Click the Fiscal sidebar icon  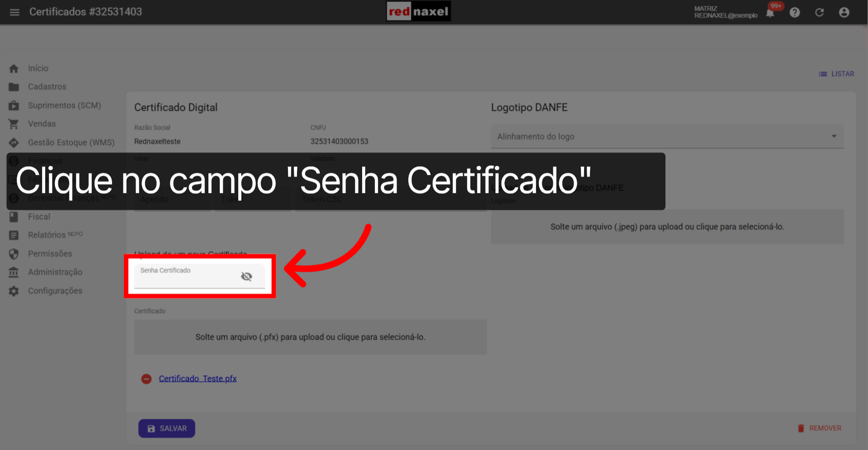coord(14,216)
